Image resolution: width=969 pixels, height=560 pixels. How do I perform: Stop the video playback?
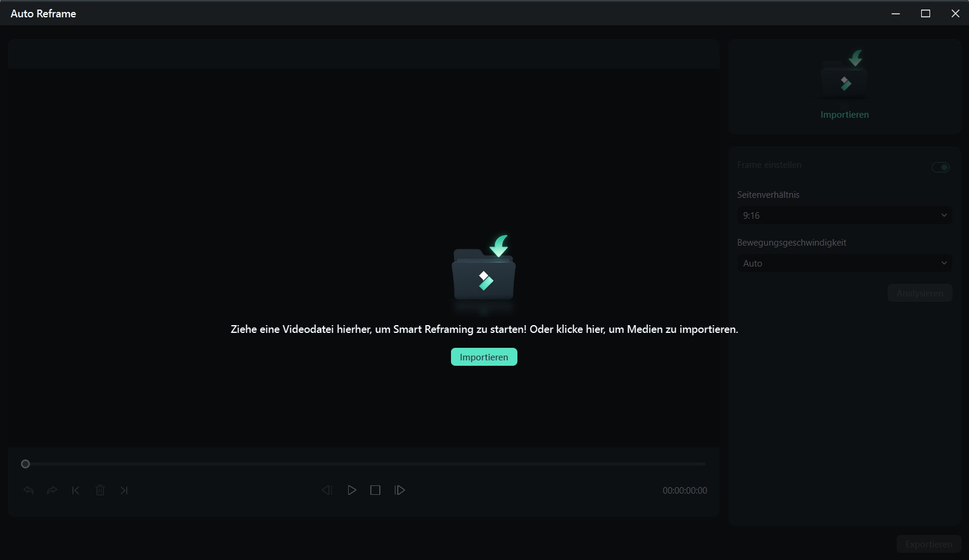click(x=375, y=490)
